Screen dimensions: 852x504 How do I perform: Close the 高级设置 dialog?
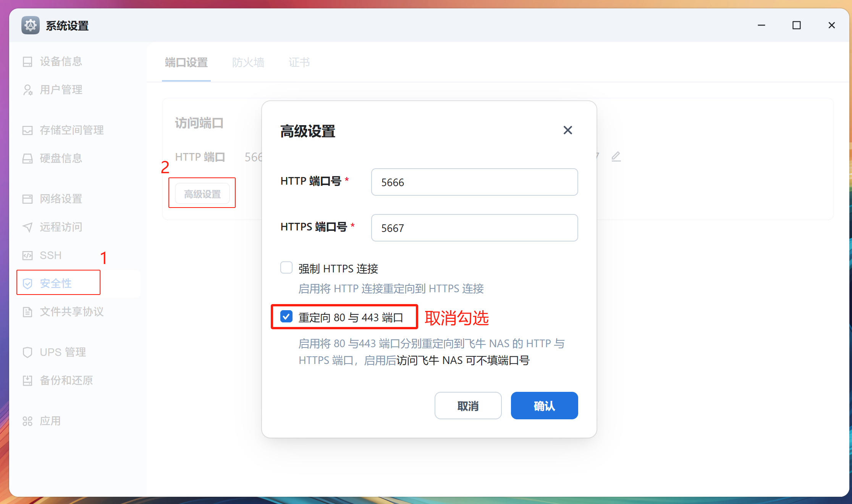567,130
